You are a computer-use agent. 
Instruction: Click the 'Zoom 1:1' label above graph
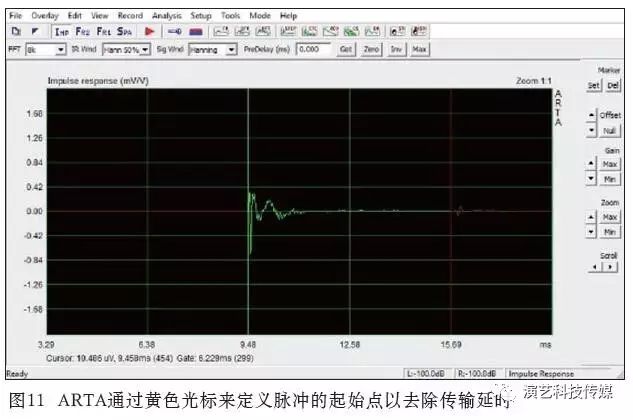(x=534, y=81)
